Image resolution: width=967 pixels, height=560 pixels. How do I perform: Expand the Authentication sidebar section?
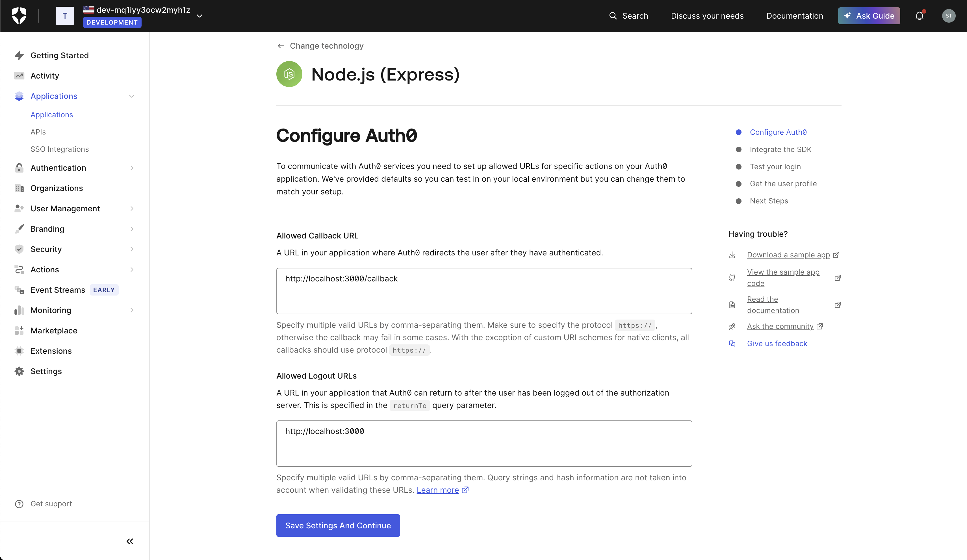[132, 168]
